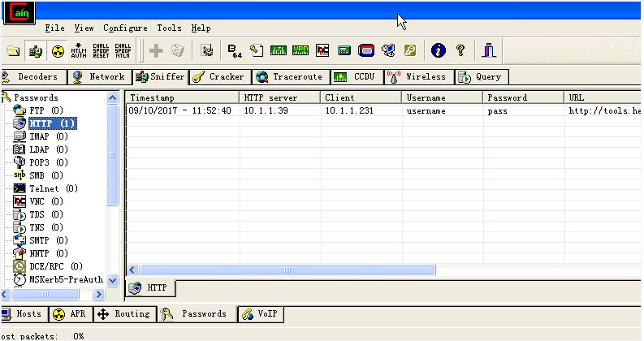Select FTP (0) in the passwords tree
The image size is (644, 341).
pos(46,110)
